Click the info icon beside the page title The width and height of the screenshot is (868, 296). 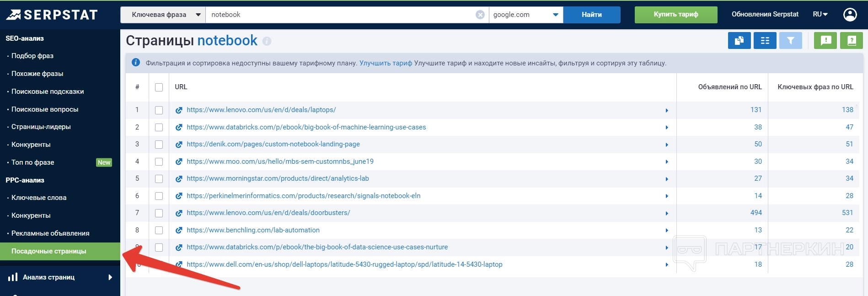click(x=267, y=41)
